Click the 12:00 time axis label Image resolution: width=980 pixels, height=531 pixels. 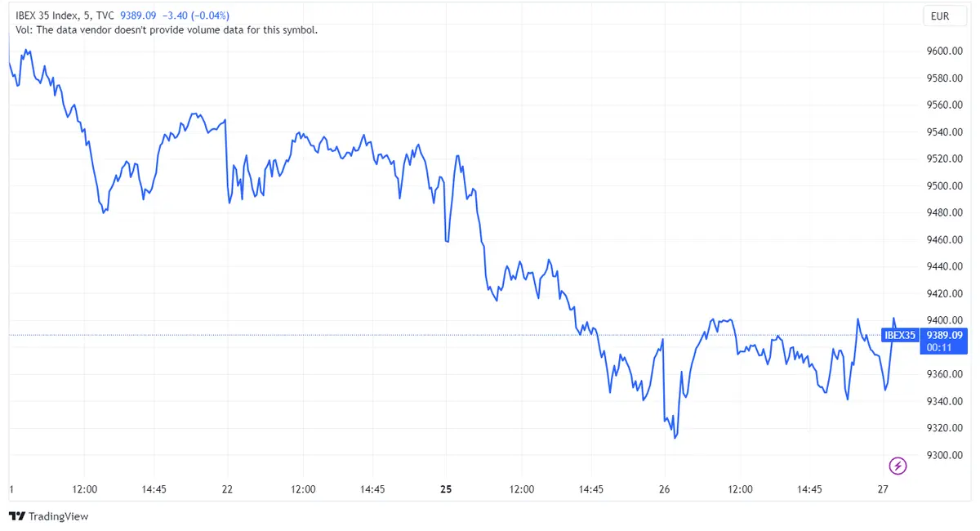[x=86, y=489]
